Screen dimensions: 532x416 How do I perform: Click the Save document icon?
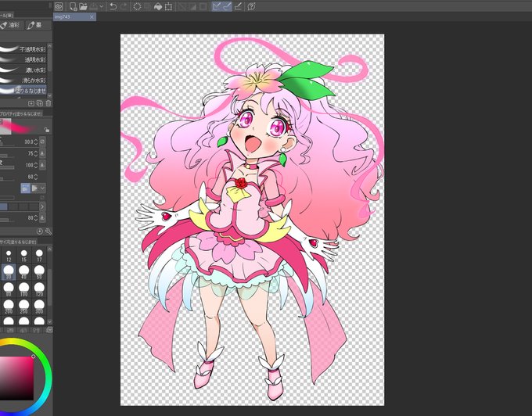(94, 6)
